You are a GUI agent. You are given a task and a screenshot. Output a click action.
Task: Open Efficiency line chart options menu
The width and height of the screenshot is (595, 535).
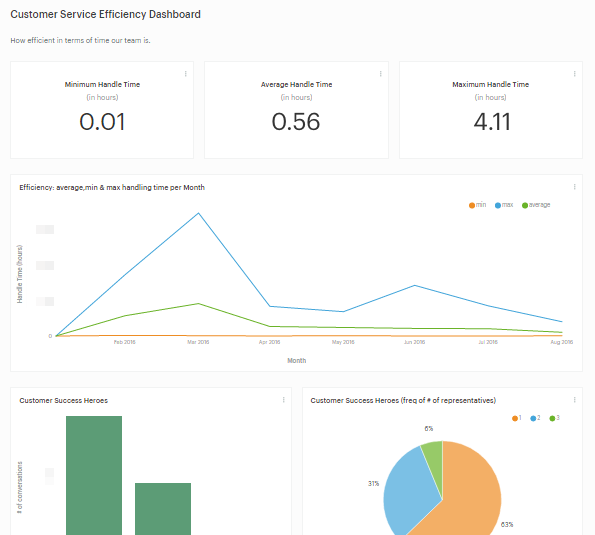tap(575, 187)
